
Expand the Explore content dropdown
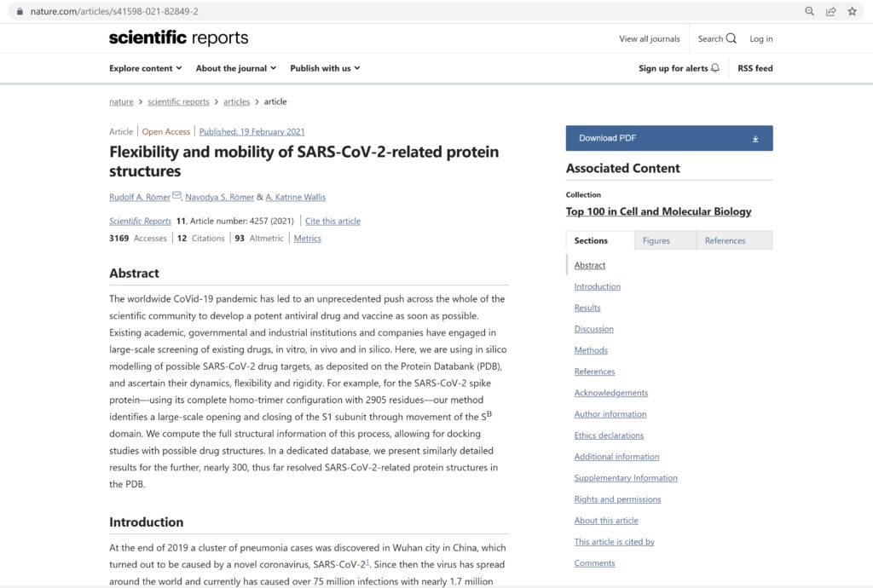(x=144, y=67)
